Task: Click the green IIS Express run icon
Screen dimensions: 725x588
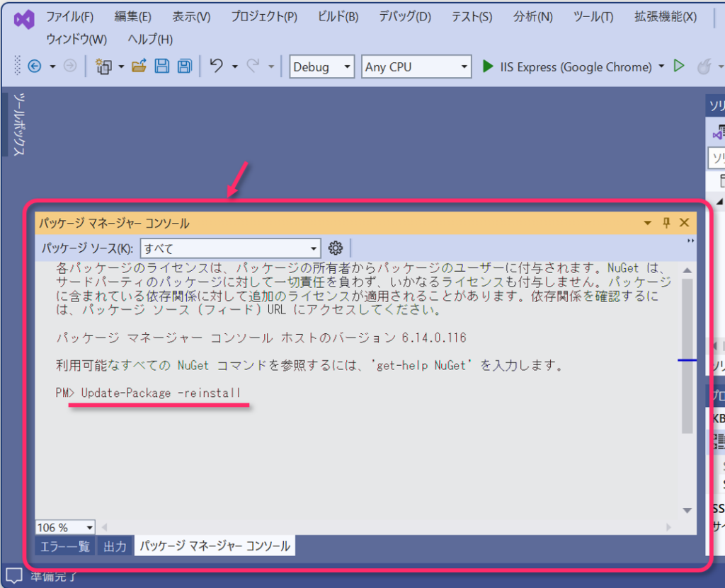Action: point(488,67)
